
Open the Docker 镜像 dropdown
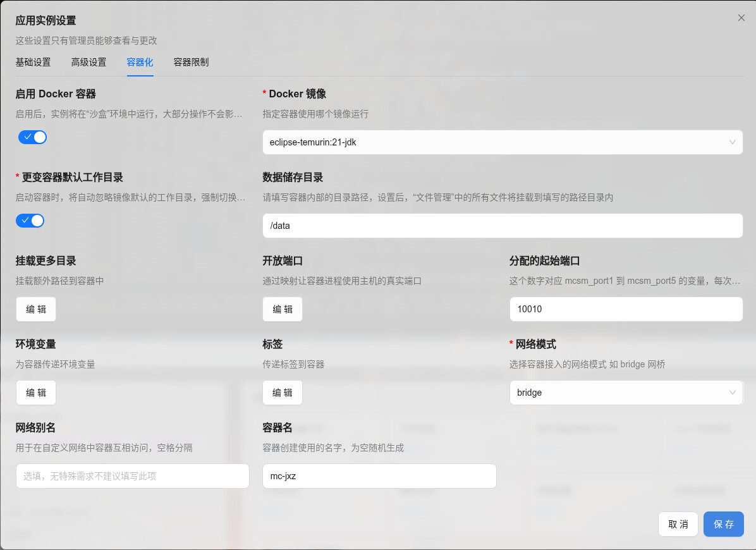[503, 142]
